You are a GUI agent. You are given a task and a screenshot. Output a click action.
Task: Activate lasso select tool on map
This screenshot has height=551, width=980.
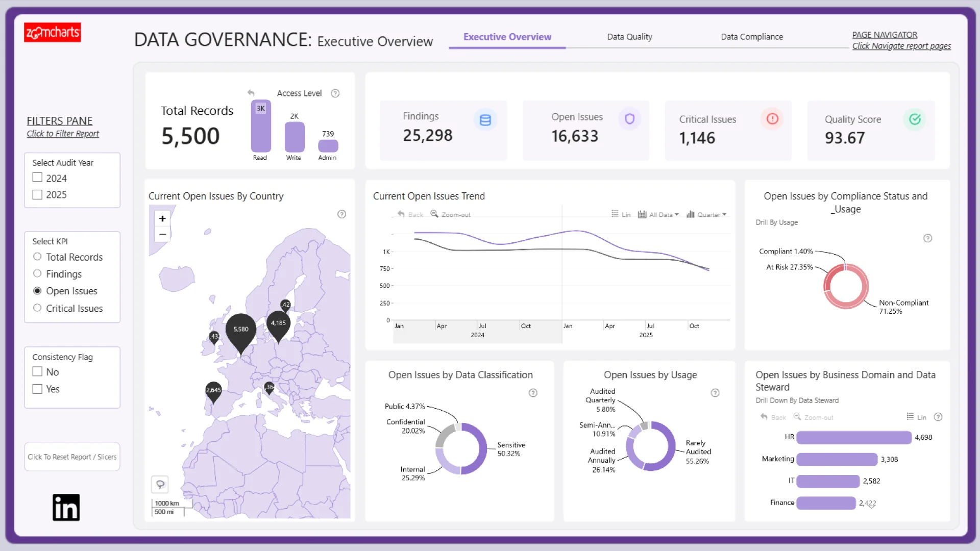coord(160,484)
